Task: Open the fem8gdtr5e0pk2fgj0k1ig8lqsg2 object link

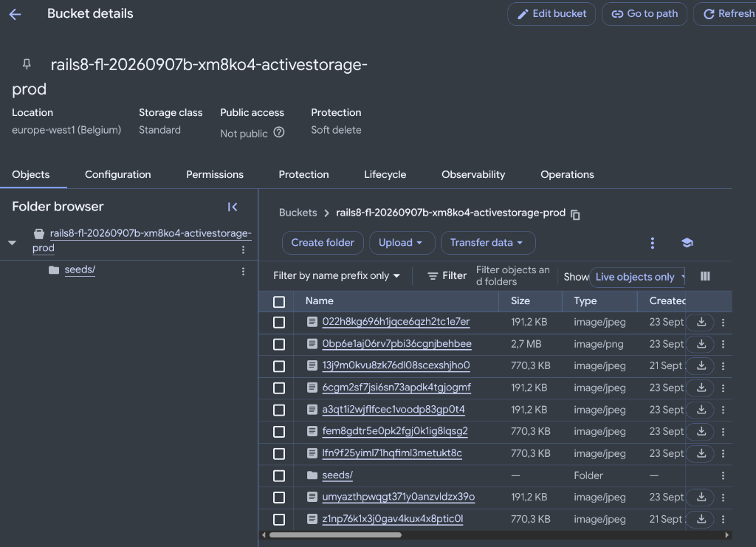Action: [x=395, y=431]
